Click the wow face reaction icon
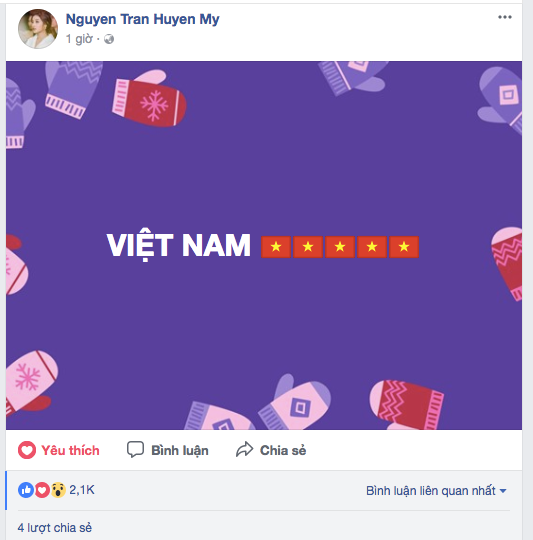This screenshot has width=533, height=540. click(58, 490)
